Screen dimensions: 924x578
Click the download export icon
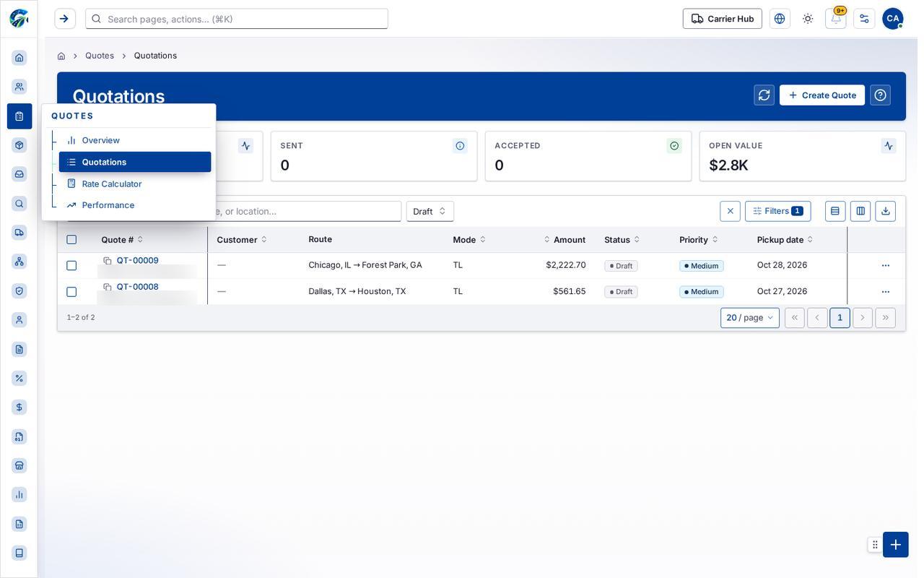click(x=886, y=211)
